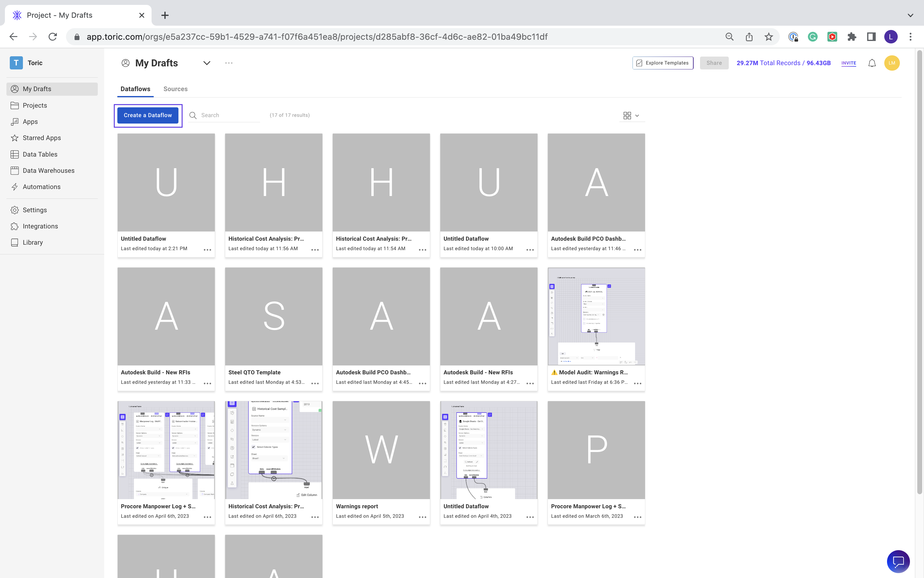Open the Chrome profile L avatar
This screenshot has width=924, height=578.
coord(891,37)
